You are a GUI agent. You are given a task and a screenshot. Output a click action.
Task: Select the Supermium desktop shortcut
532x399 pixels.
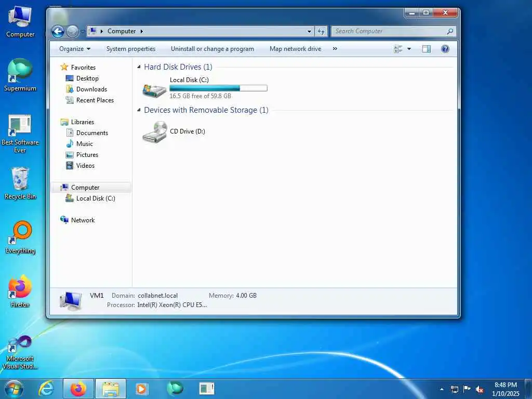[x=20, y=75]
